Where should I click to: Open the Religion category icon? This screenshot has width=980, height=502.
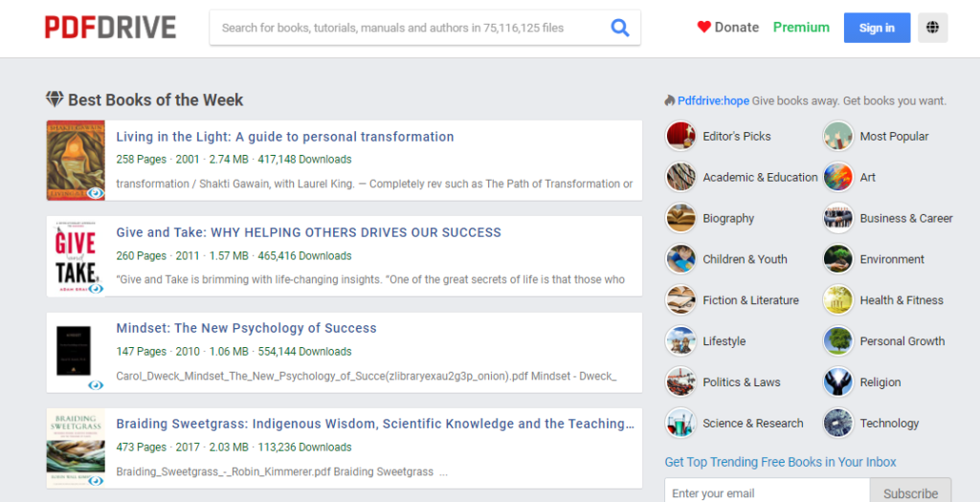(837, 382)
